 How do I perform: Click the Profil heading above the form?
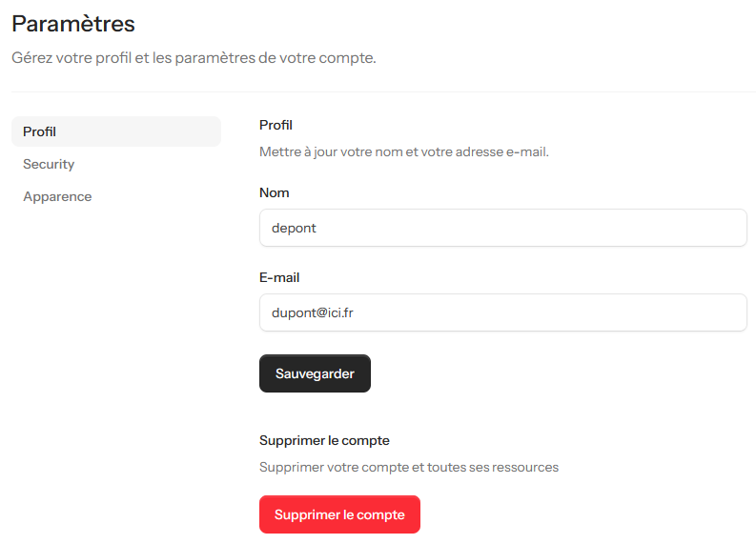pos(276,125)
